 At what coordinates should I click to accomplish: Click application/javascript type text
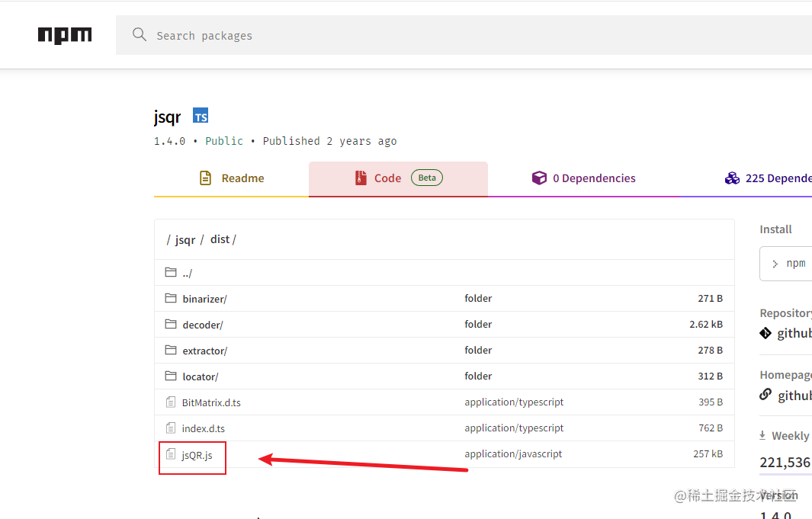click(512, 453)
